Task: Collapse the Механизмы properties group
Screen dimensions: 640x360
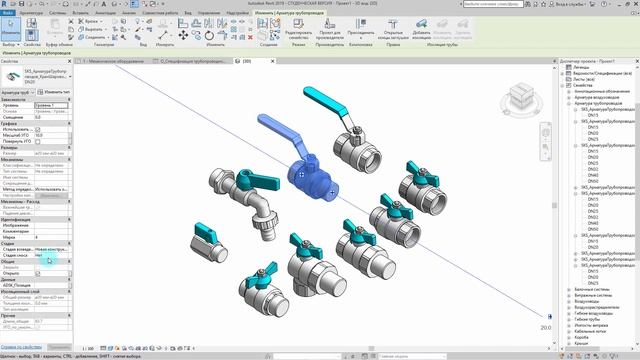Action: (69, 159)
